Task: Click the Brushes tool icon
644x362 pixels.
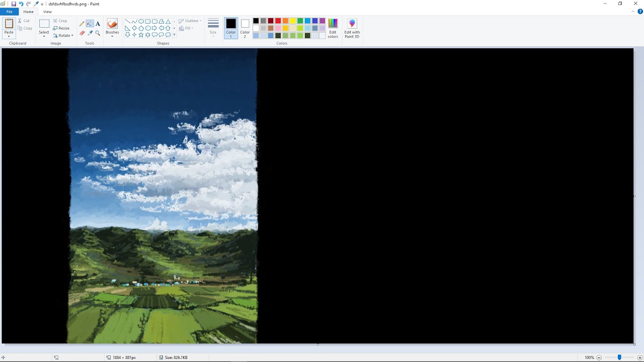Action: (112, 24)
